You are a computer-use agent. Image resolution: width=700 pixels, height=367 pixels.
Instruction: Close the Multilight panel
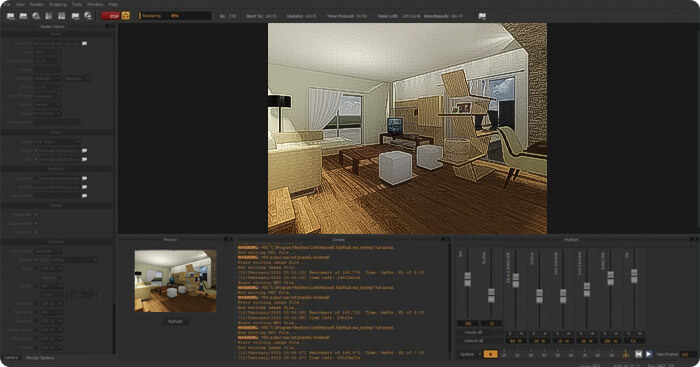point(696,240)
